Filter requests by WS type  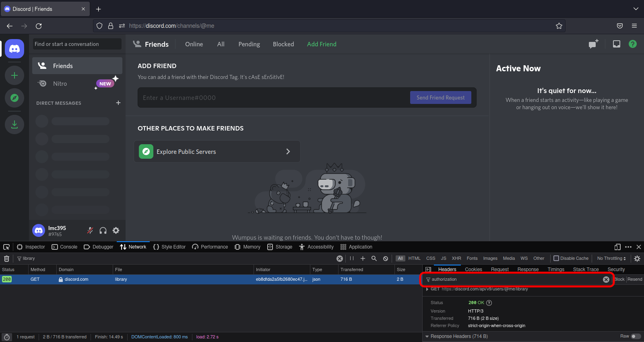click(524, 259)
